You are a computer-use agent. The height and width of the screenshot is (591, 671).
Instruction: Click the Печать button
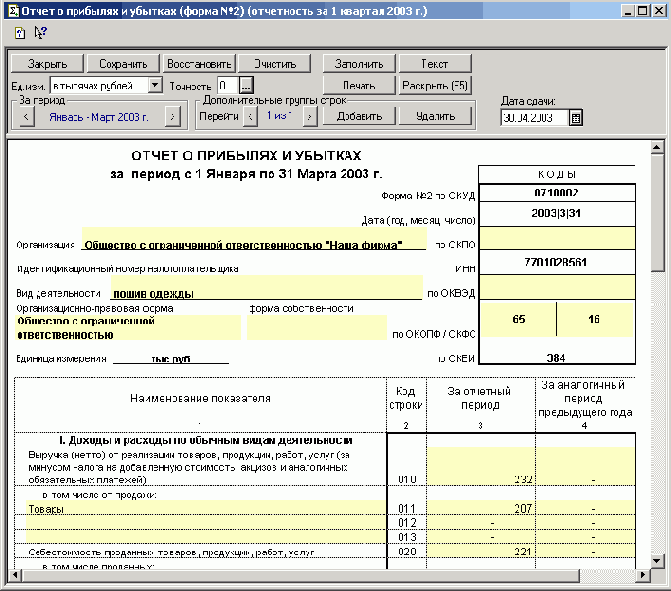coord(359,85)
